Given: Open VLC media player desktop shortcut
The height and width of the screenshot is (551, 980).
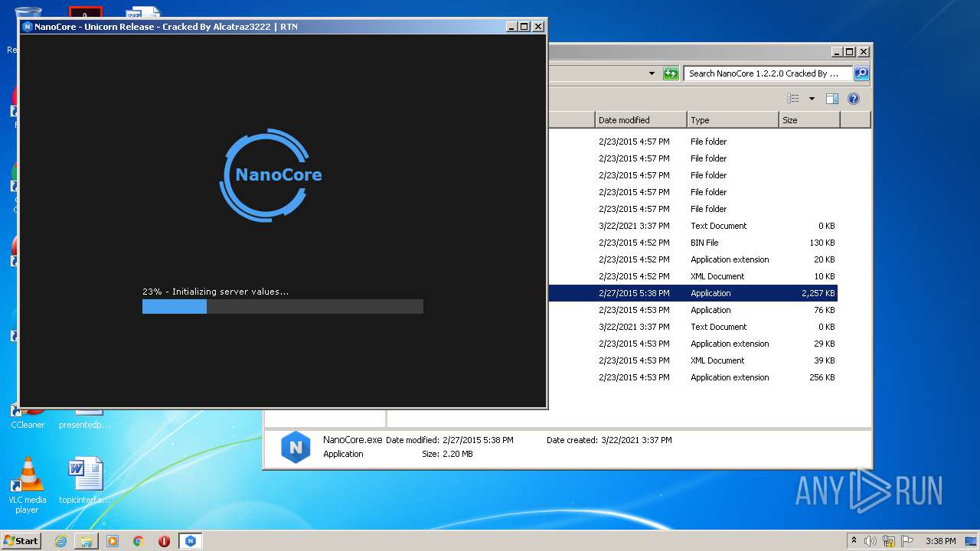Looking at the screenshot, I should pos(27,484).
